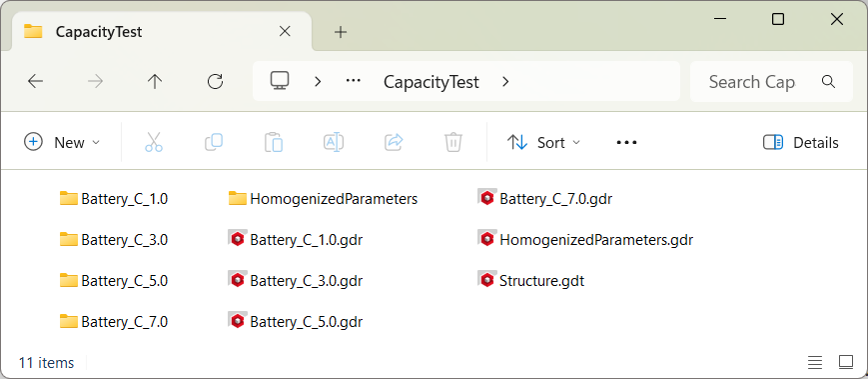
Task: Click the search magnifier icon
Action: [828, 81]
